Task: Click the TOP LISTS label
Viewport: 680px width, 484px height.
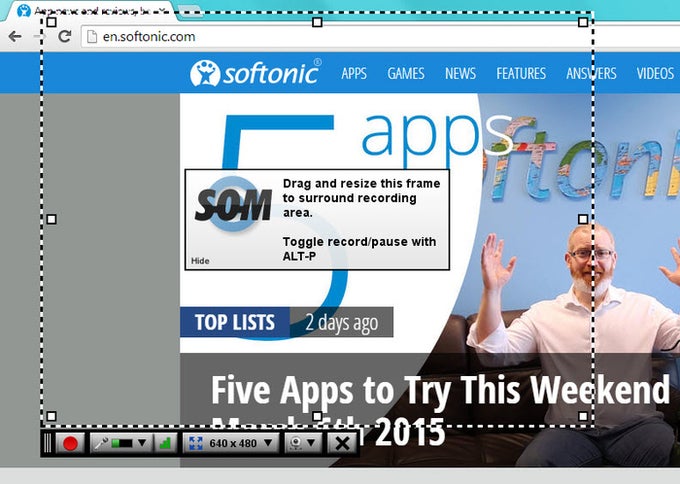Action: click(x=235, y=322)
